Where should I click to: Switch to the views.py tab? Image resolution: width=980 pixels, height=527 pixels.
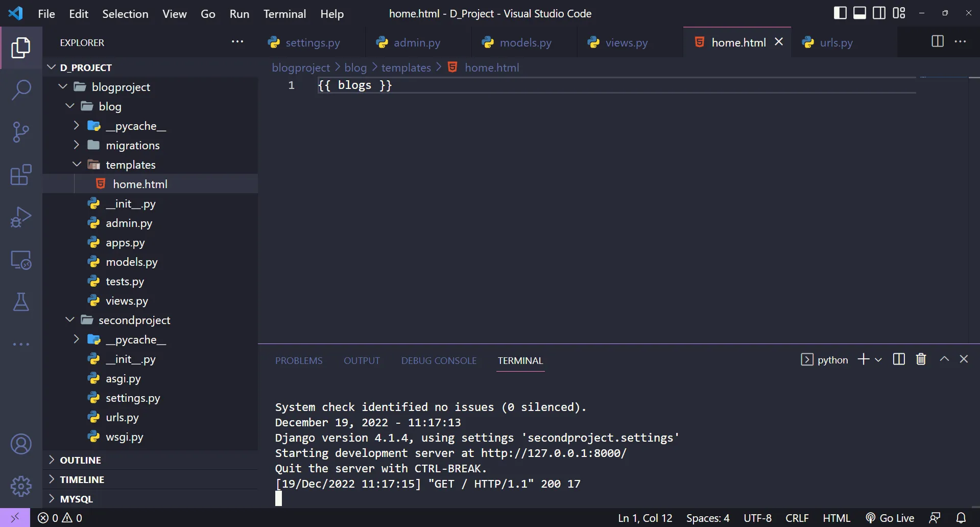[x=626, y=42]
